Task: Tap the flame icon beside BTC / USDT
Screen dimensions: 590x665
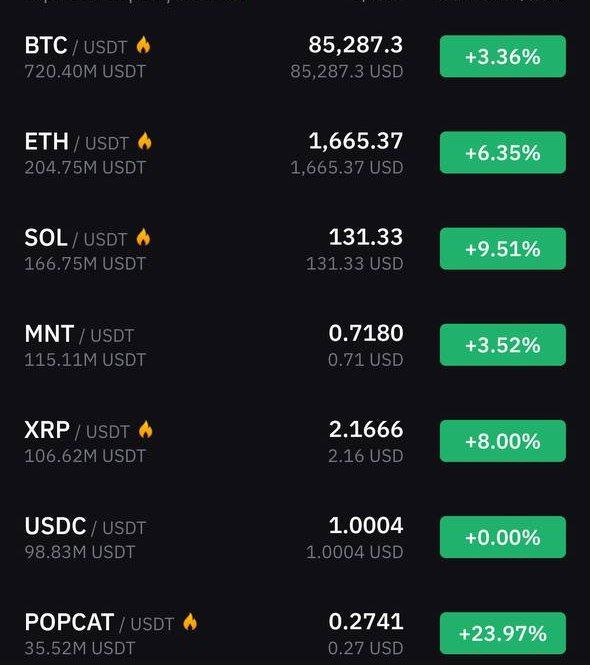Action: click(x=143, y=45)
